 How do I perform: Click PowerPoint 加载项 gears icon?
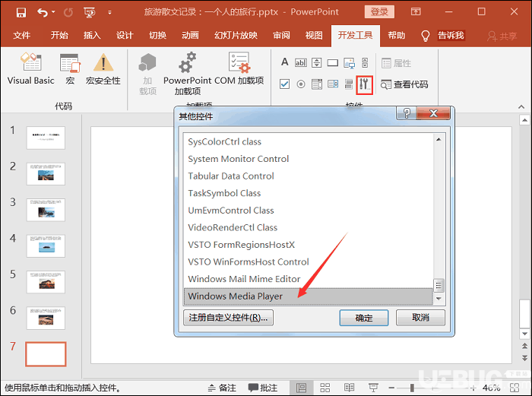coord(187,73)
